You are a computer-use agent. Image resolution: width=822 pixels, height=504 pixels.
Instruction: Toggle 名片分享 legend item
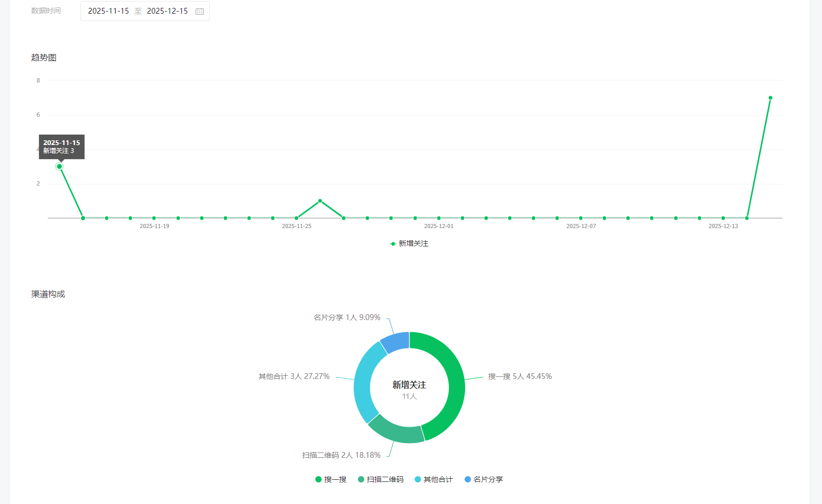484,479
